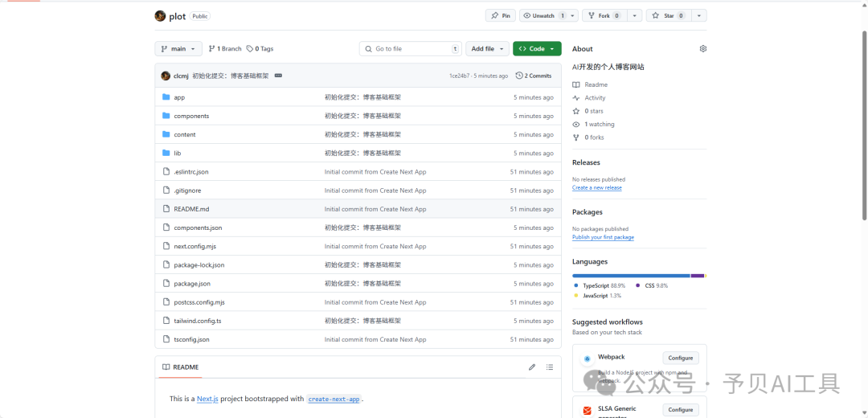Image resolution: width=868 pixels, height=418 pixels.
Task: Open the README.md file name
Action: pyautogui.click(x=191, y=209)
